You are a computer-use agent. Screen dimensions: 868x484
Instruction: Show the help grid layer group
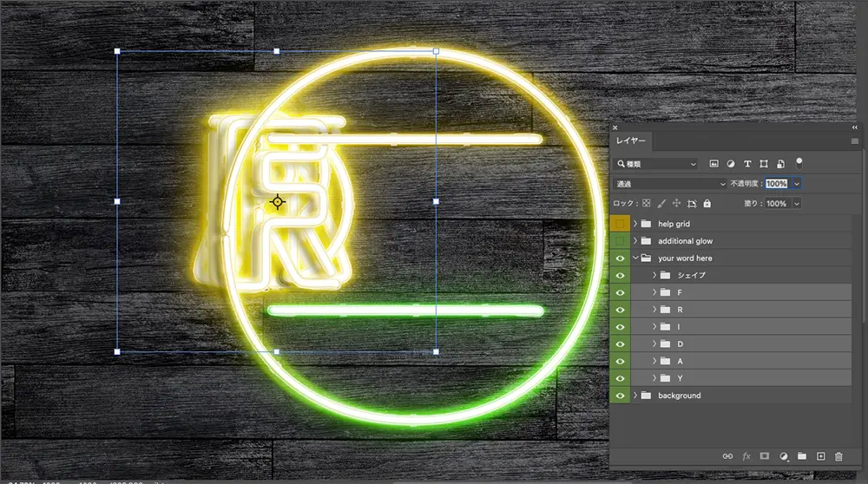[620, 224]
